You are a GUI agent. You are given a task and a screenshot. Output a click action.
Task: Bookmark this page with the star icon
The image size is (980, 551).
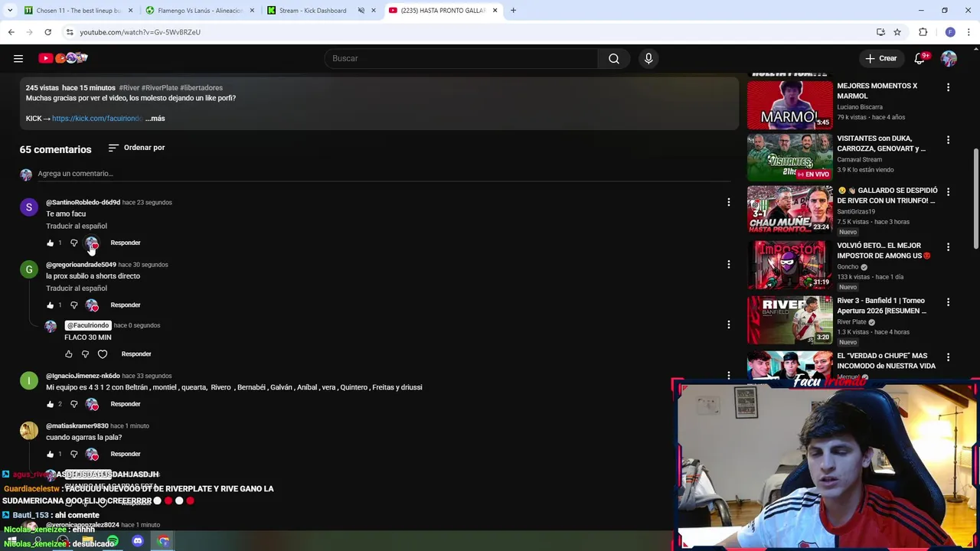tap(897, 32)
